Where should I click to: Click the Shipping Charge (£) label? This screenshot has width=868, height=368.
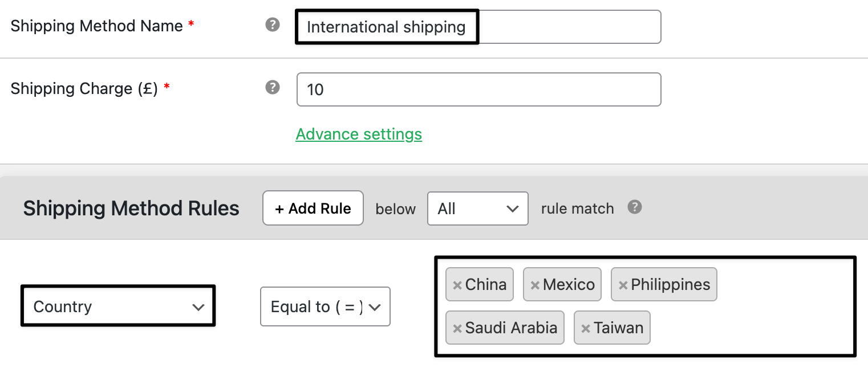[84, 88]
